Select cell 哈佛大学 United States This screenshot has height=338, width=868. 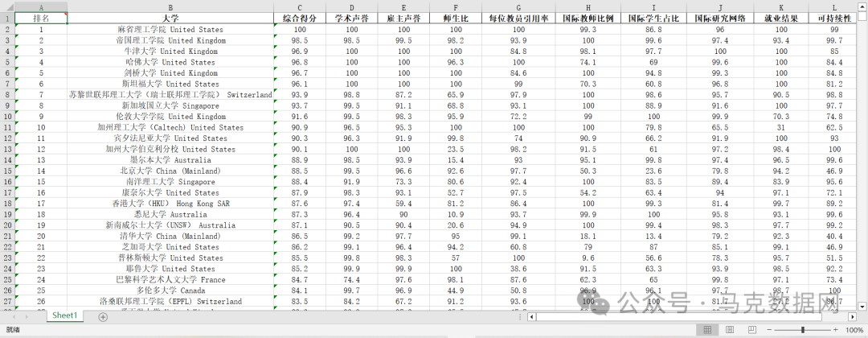pos(170,62)
